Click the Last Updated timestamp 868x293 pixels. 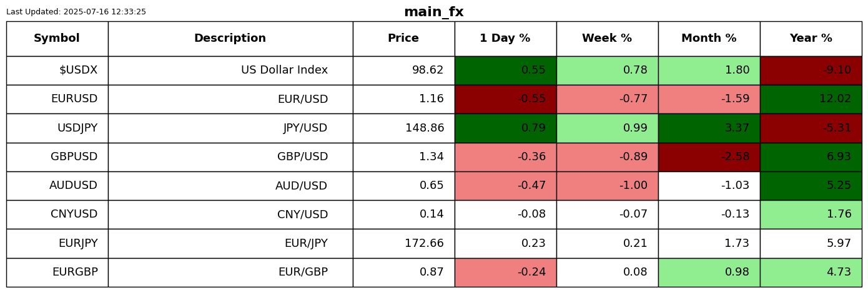(x=76, y=12)
